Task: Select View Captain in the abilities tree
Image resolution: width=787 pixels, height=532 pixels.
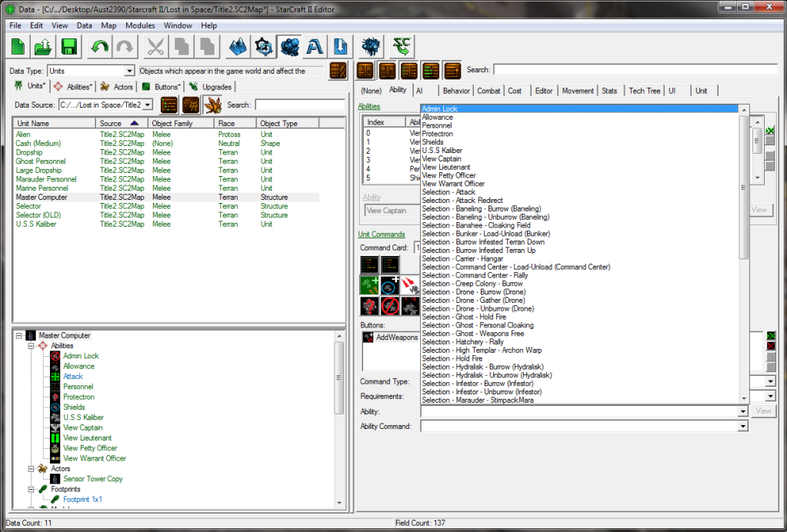Action: 83,427
